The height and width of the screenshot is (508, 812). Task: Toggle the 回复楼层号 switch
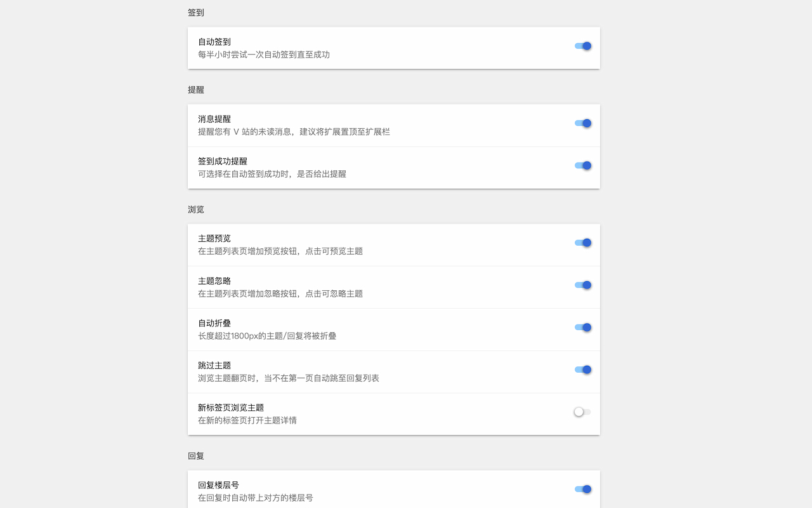coord(583,489)
